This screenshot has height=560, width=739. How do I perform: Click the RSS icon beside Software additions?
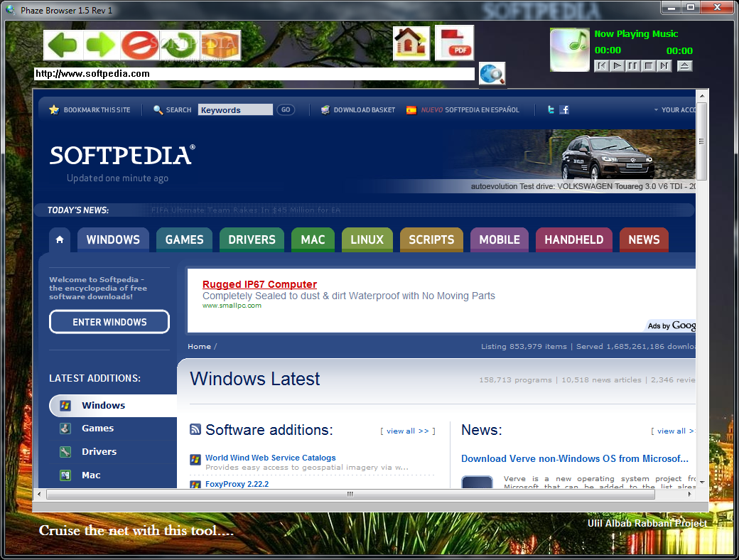[x=195, y=429]
